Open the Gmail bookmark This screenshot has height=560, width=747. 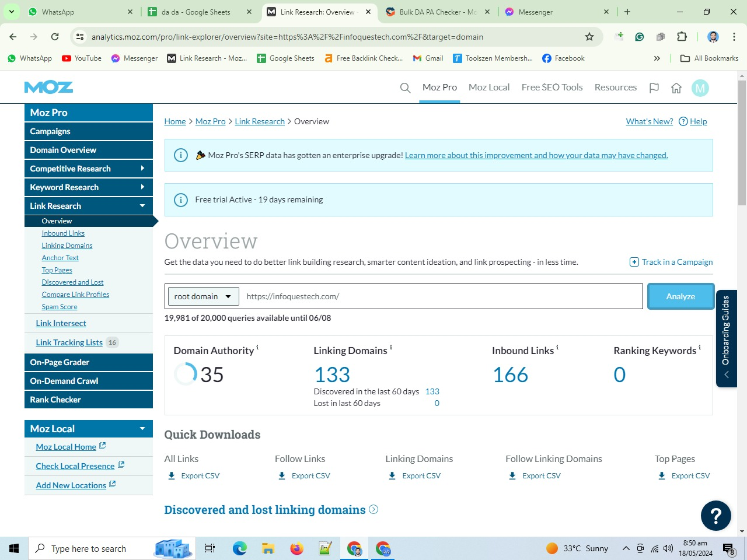428,58
